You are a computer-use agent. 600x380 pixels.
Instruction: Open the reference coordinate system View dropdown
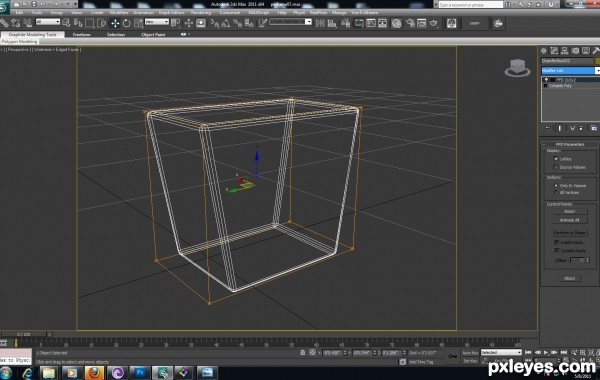157,22
